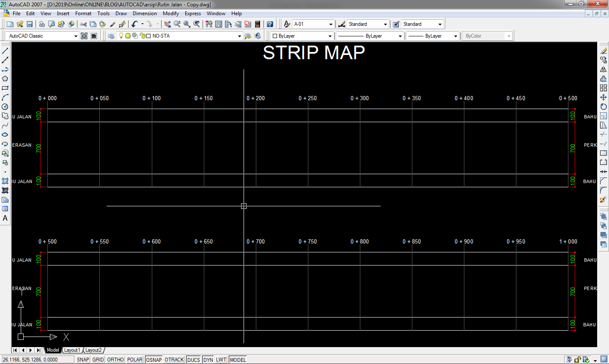Select the Mirror modify tool

pyautogui.click(x=604, y=69)
